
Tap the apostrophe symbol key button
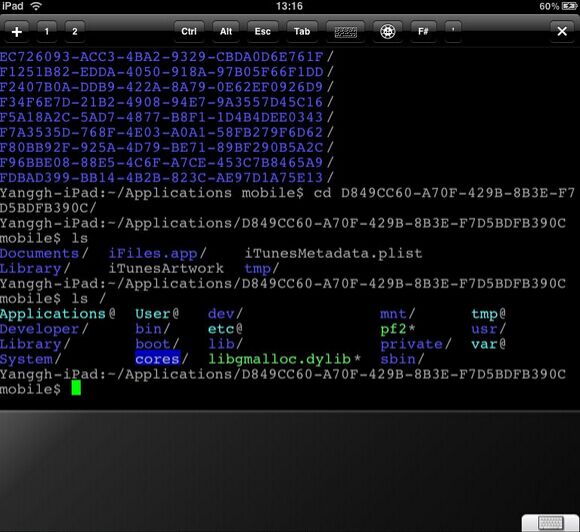(453, 32)
